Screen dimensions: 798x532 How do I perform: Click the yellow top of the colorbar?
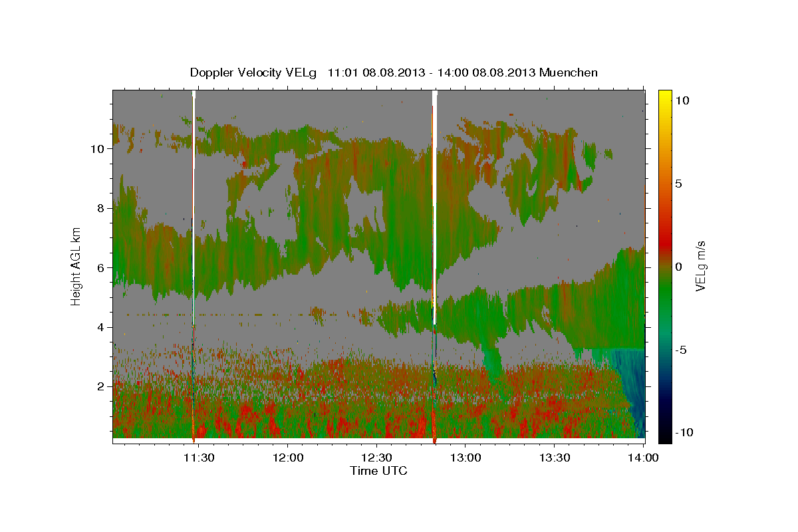pyautogui.click(x=665, y=96)
